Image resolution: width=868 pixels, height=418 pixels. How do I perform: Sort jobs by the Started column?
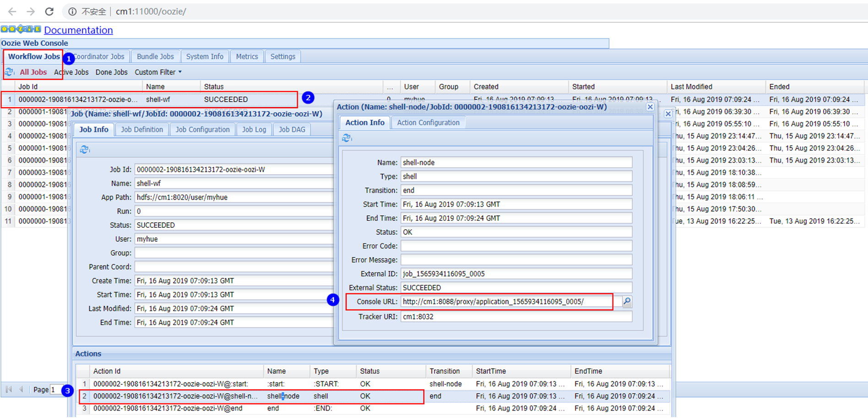(x=618, y=87)
